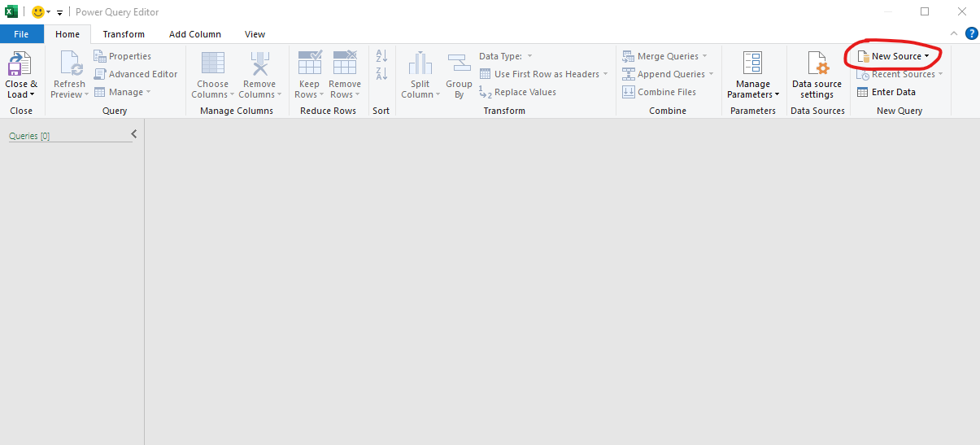Viewport: 980px width, 445px height.
Task: Click the Properties icon in Query group
Action: [x=100, y=56]
